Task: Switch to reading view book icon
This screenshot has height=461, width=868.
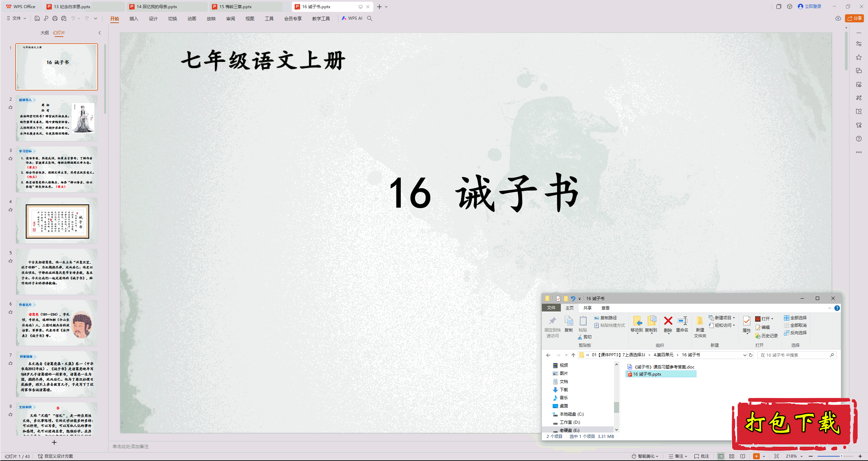Action: click(743, 456)
